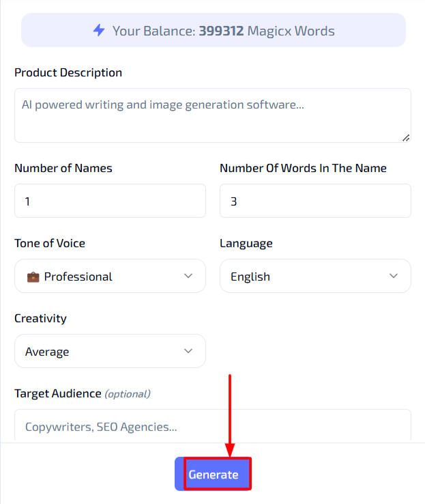
Task: Click the Creativity label
Action: click(40, 318)
